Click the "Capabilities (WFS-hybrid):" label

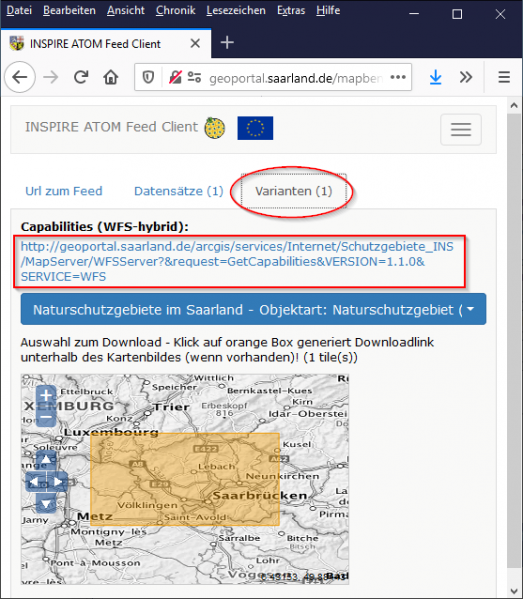point(104,227)
